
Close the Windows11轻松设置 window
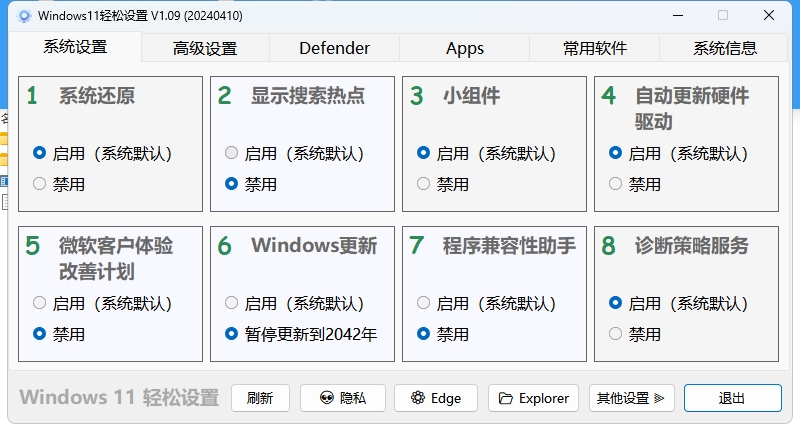(x=769, y=15)
